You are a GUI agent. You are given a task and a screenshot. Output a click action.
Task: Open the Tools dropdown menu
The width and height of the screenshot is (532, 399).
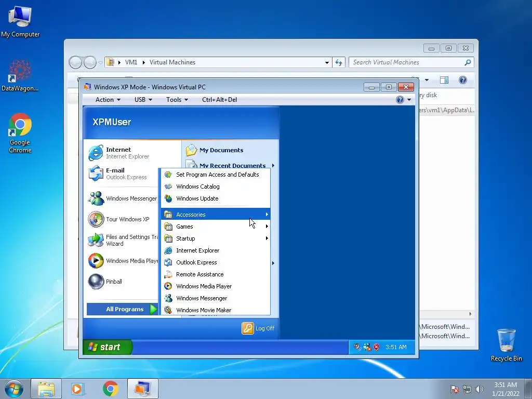point(177,99)
